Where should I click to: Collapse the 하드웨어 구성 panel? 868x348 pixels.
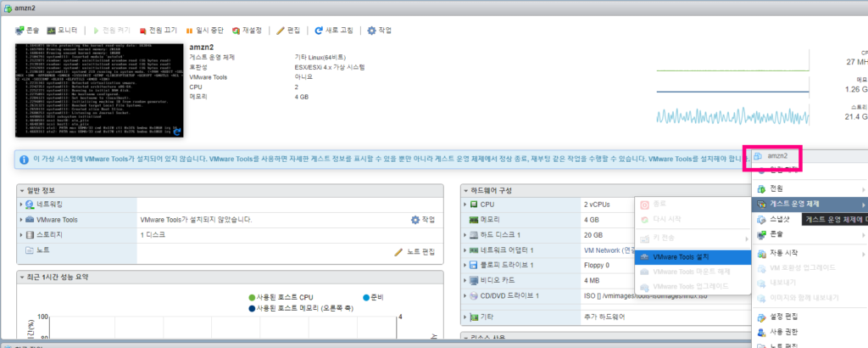[x=466, y=191]
